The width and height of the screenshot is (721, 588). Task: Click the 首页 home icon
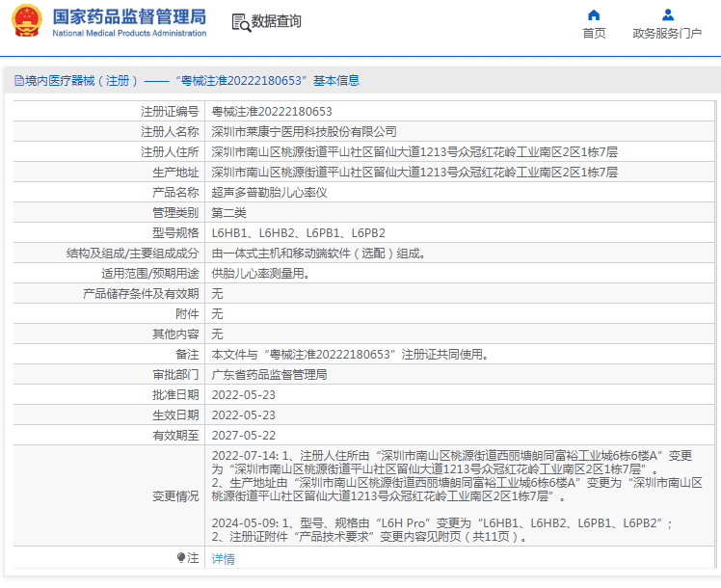click(594, 15)
